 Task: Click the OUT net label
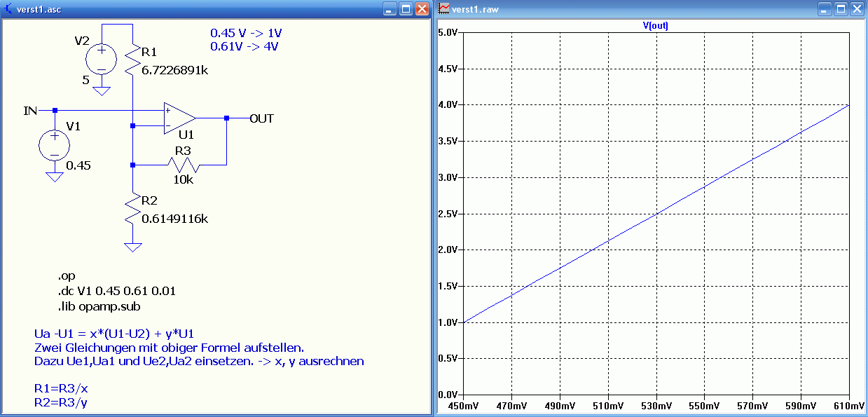(261, 118)
